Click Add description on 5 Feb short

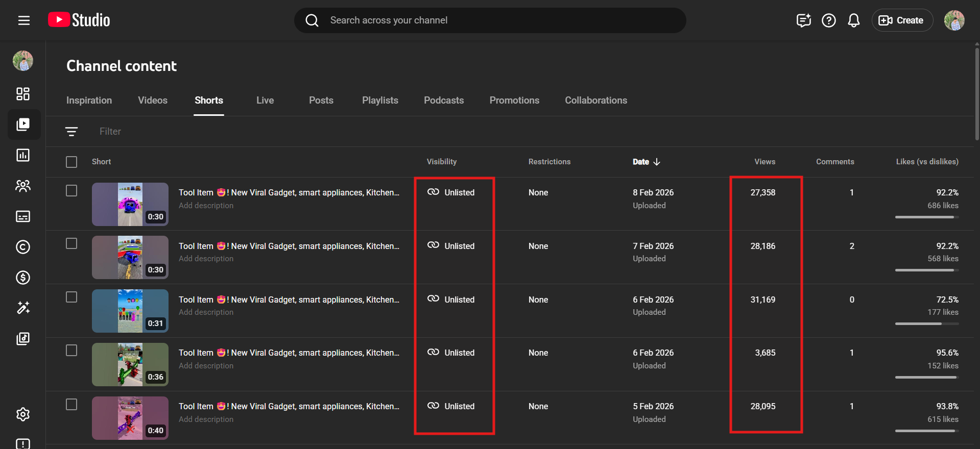coord(206,419)
